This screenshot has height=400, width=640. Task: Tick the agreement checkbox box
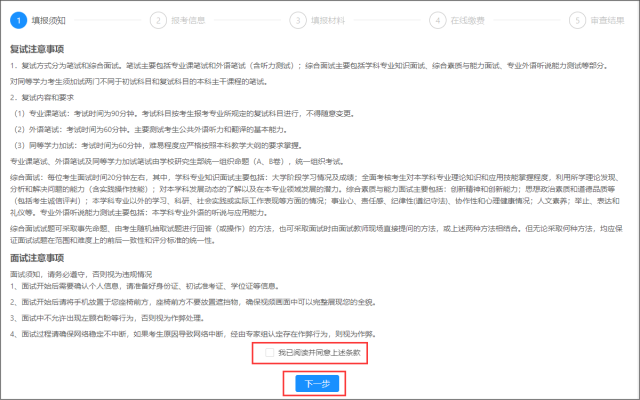point(269,353)
